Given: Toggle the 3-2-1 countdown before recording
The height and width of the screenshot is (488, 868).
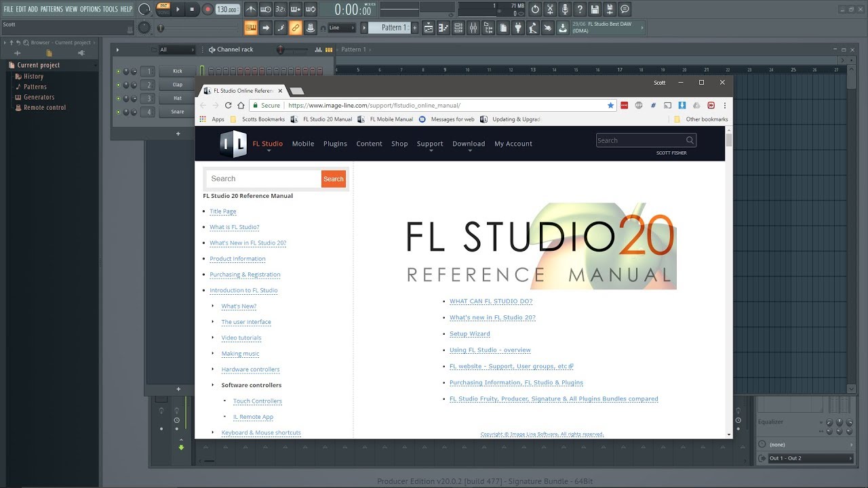Looking at the screenshot, I should 281,9.
